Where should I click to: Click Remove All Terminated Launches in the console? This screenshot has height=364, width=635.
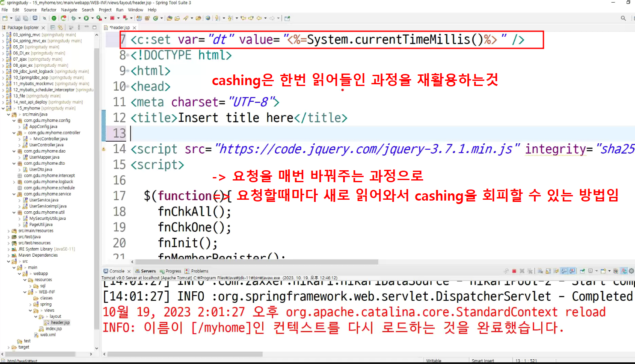(530, 271)
